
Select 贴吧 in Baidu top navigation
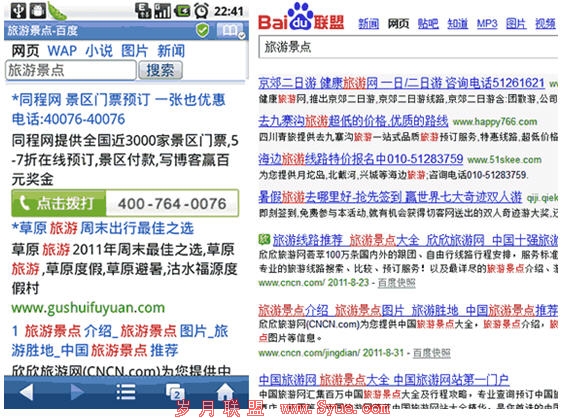tap(428, 24)
